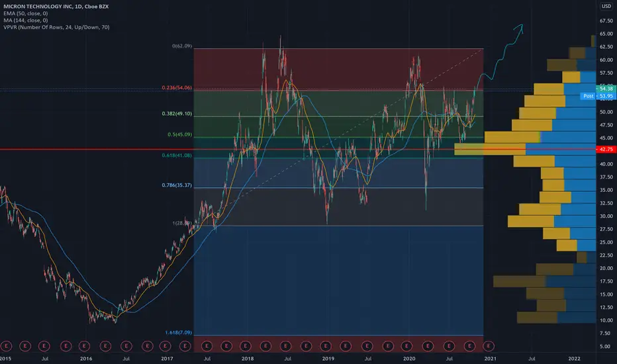Click the 2022 time axis label
Image resolution: width=617 pixels, height=364 pixels.
[x=574, y=359]
